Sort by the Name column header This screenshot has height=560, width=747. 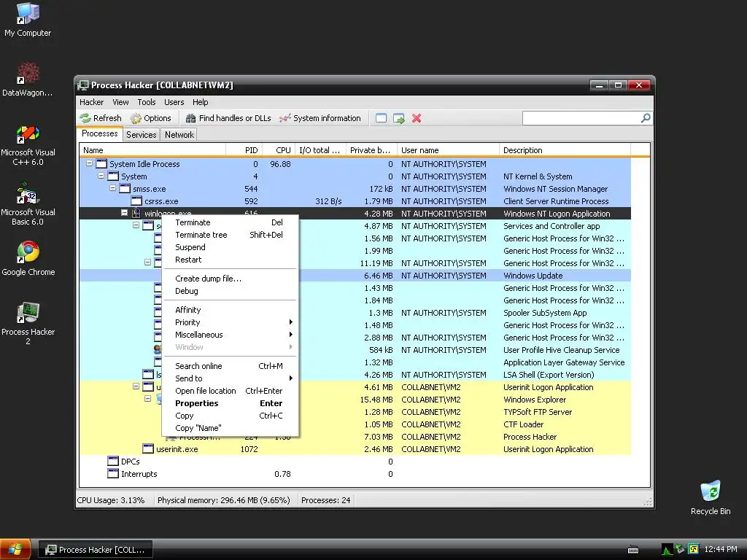[x=152, y=150]
